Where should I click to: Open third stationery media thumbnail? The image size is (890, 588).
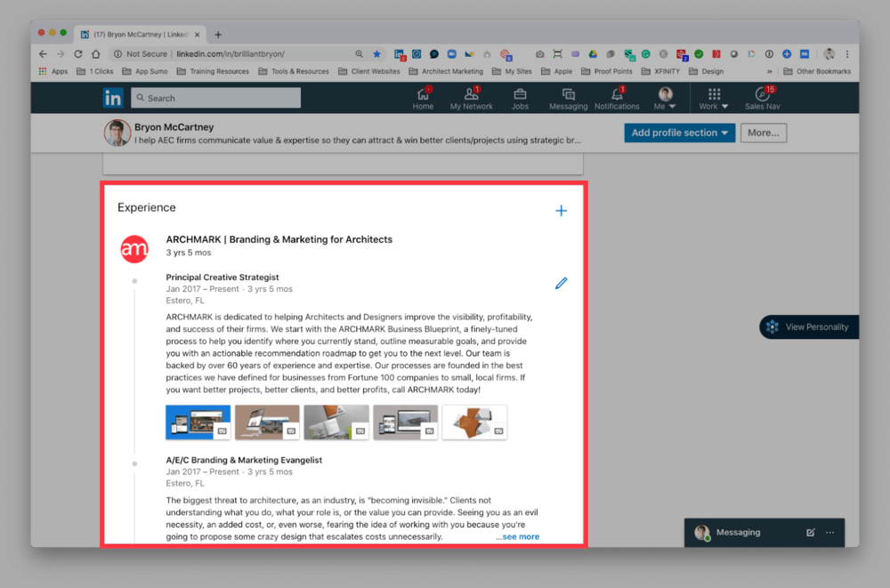336,423
